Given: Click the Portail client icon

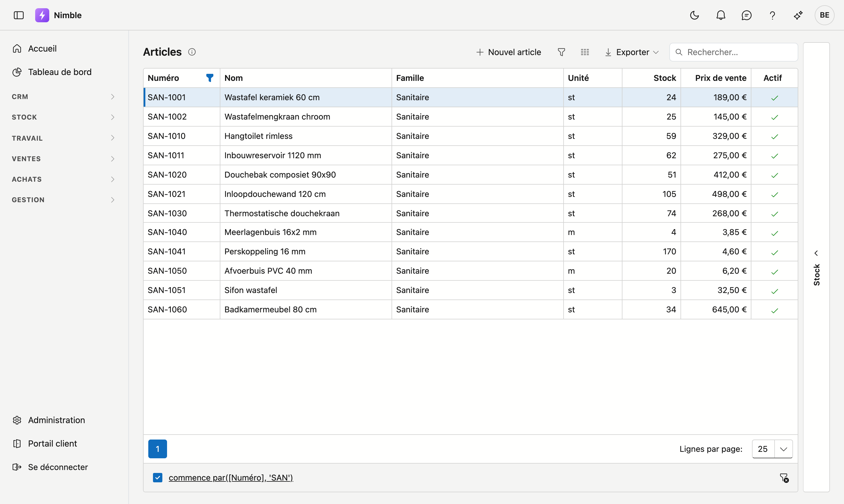Looking at the screenshot, I should [17, 444].
